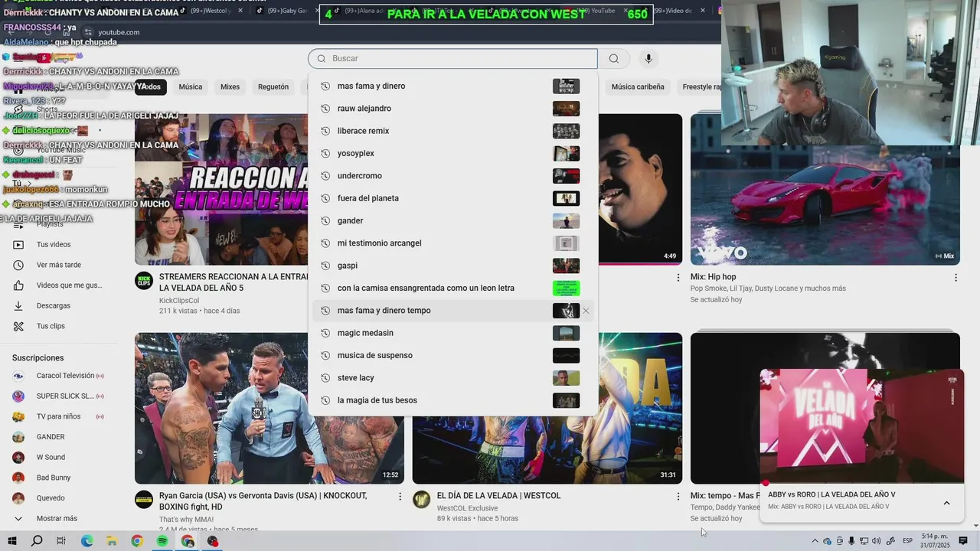The width and height of the screenshot is (980, 551).
Task: Open options menu beside 4:49 video
Action: [678, 278]
